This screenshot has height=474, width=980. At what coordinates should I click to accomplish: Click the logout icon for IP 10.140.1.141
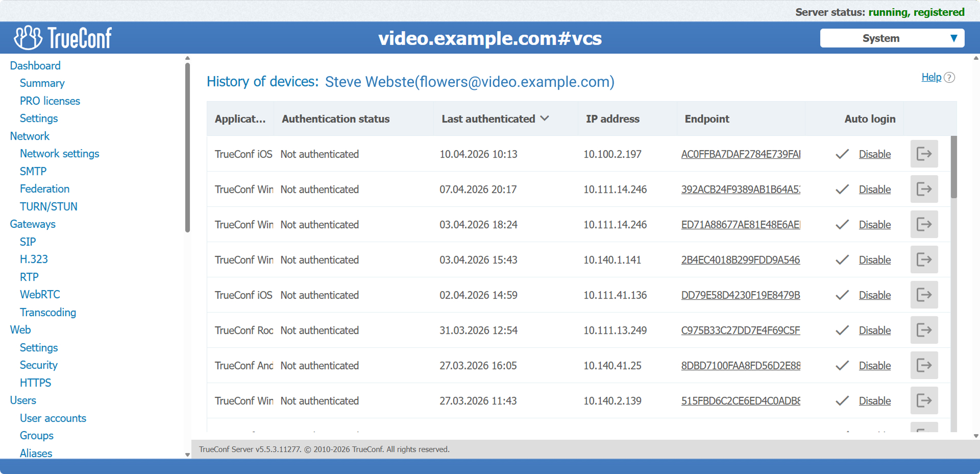924,259
